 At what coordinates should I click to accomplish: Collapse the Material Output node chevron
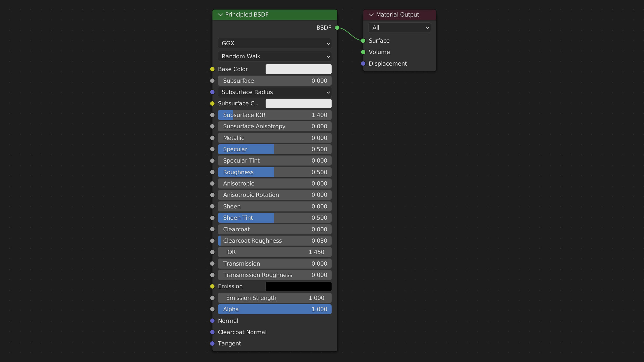371,15
